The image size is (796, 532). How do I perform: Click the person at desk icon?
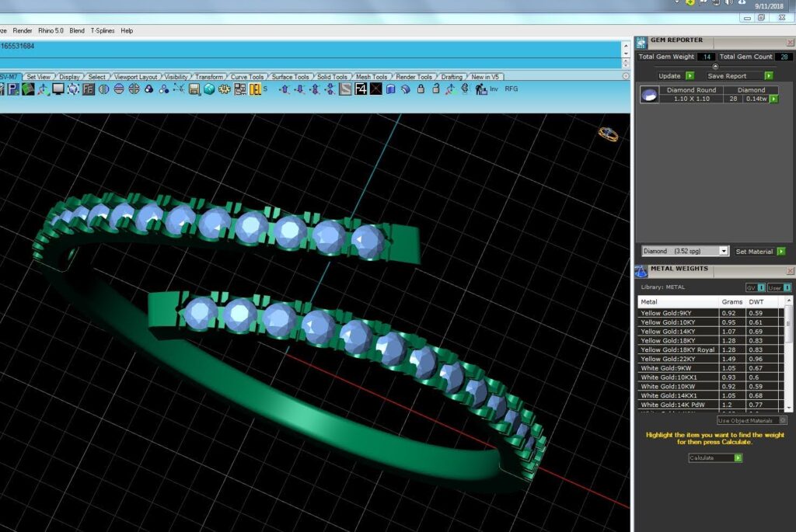pos(480,89)
